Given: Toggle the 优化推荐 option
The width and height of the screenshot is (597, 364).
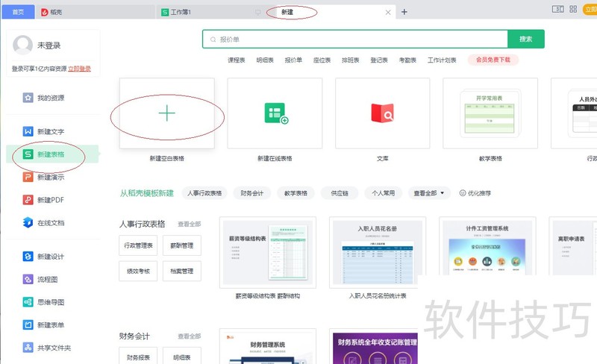Looking at the screenshot, I should click(x=475, y=193).
